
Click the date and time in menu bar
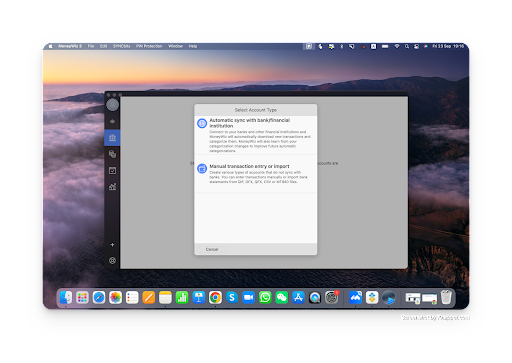tap(448, 46)
